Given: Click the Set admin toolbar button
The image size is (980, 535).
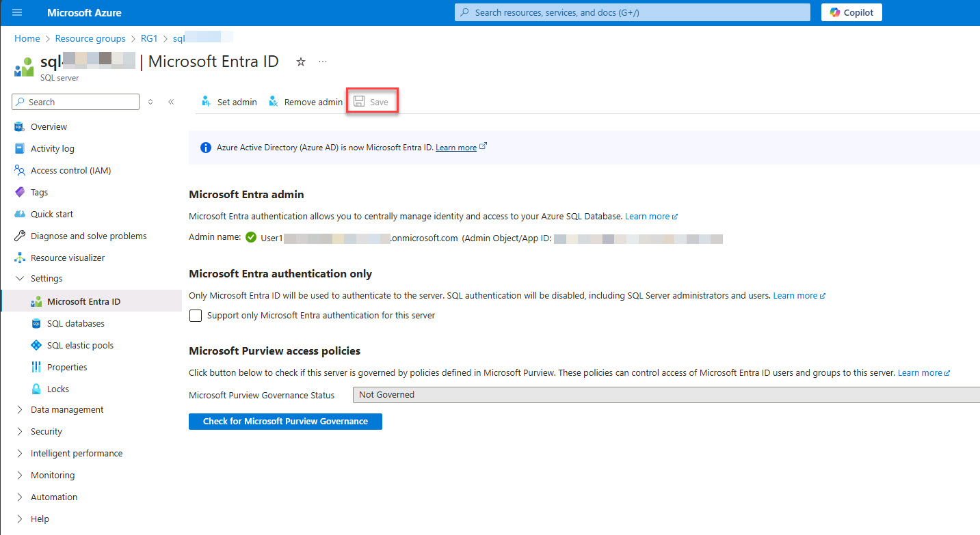Looking at the screenshot, I should click(x=229, y=102).
